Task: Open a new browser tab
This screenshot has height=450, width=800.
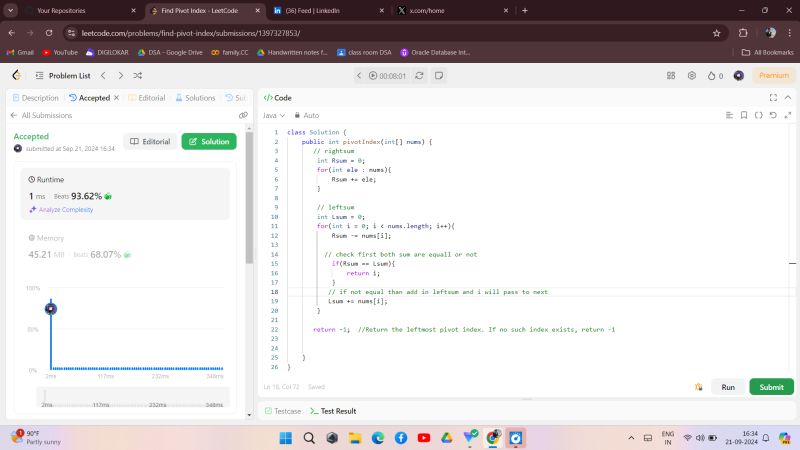Action: tap(524, 10)
